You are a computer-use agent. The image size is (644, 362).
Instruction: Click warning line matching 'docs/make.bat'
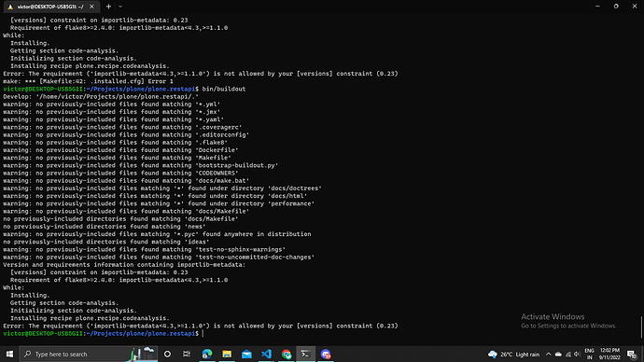click(x=126, y=181)
